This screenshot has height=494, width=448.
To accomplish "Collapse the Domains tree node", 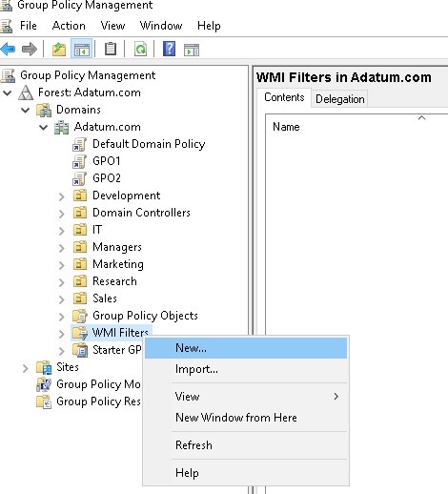I will (25, 110).
